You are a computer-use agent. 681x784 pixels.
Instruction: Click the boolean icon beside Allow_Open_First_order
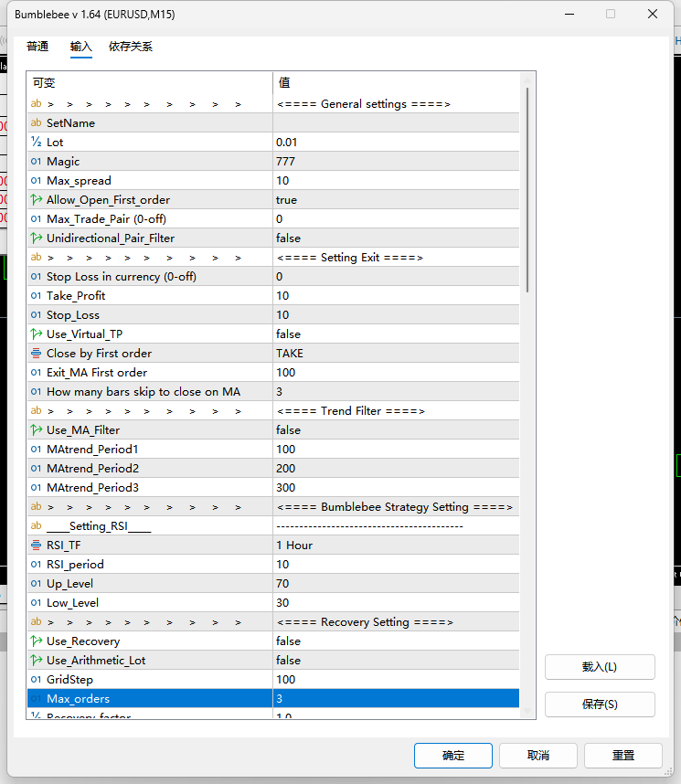(36, 199)
